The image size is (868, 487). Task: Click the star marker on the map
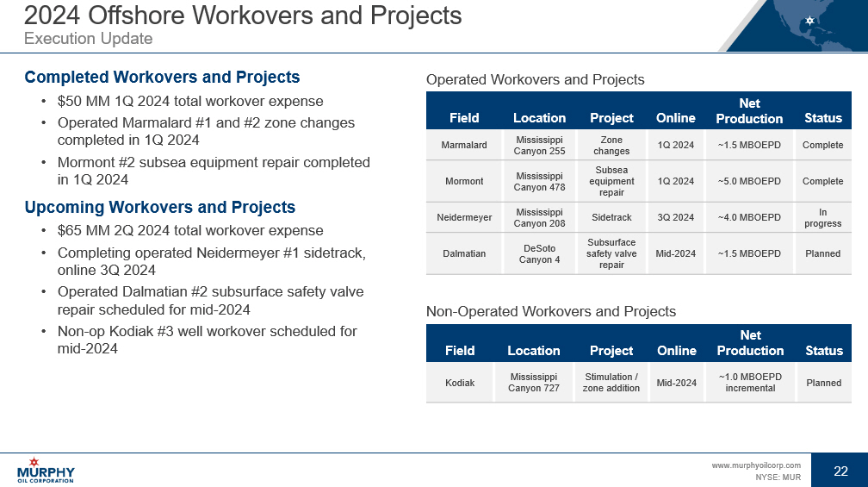point(809,21)
